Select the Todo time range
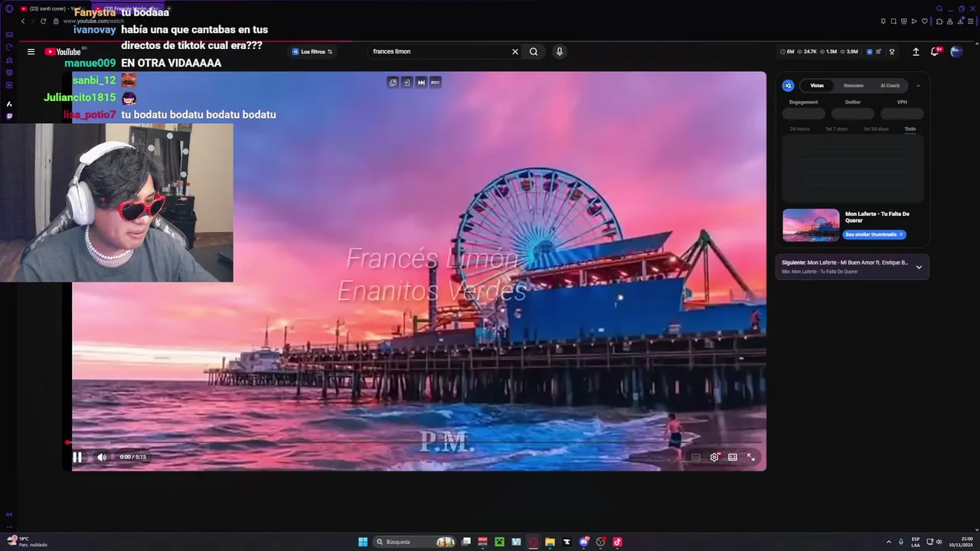Screen dimensions: 980x551 [910, 129]
